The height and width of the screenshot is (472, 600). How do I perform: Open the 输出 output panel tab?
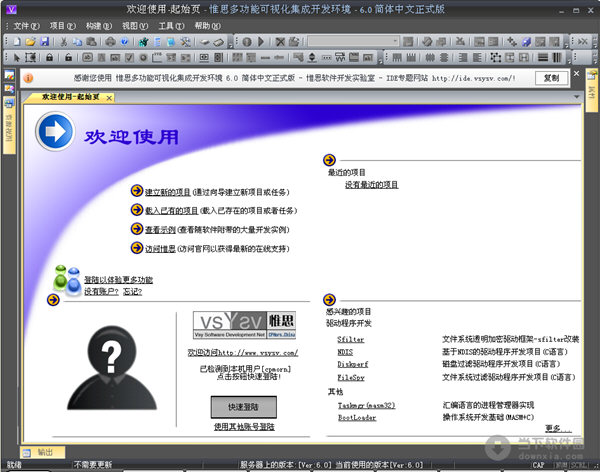click(42, 452)
